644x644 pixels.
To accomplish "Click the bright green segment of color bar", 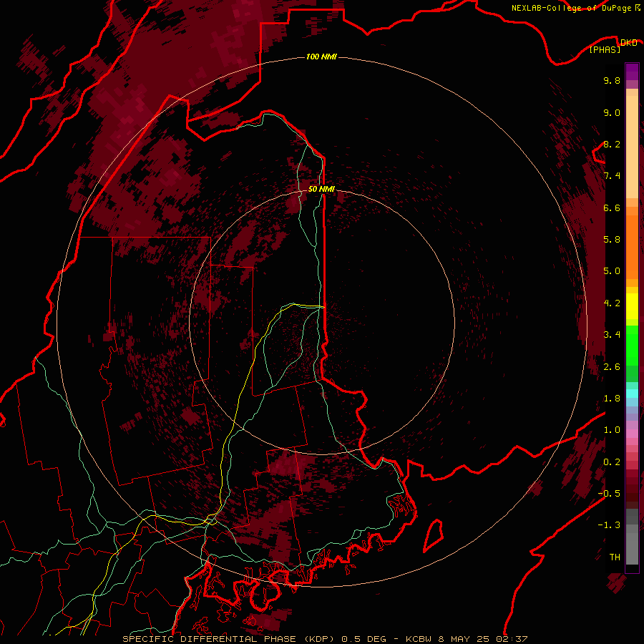I will (632, 344).
